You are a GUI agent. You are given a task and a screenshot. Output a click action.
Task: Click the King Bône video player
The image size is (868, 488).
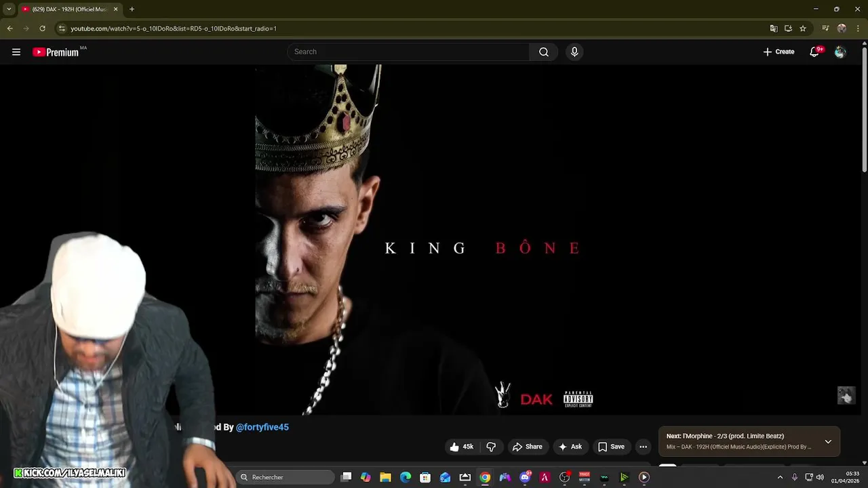coord(430,239)
